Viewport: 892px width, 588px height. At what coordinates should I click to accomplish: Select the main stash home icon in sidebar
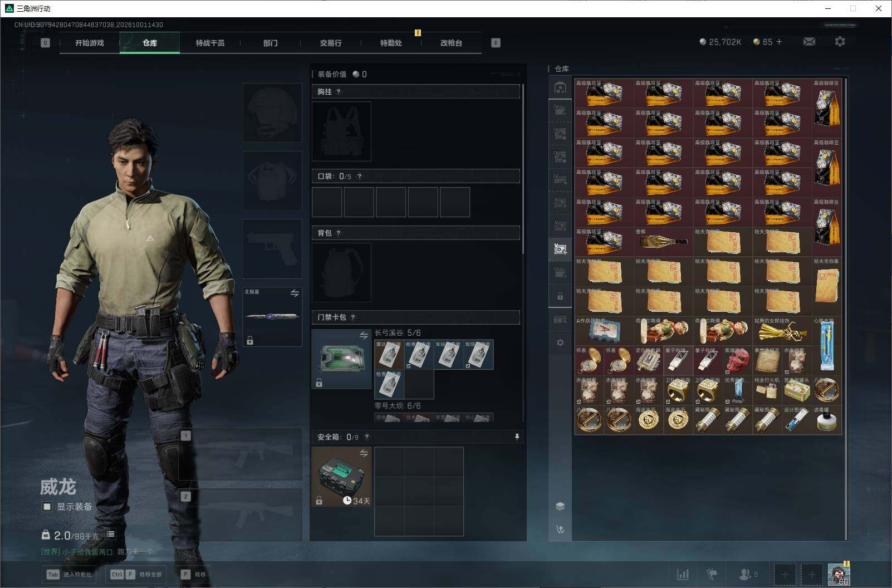pyautogui.click(x=560, y=87)
